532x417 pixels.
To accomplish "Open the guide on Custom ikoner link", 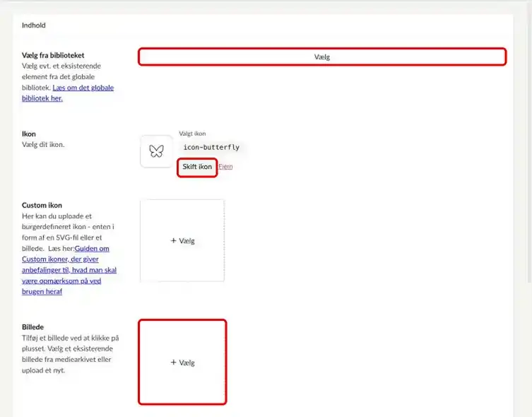I will pos(69,270).
